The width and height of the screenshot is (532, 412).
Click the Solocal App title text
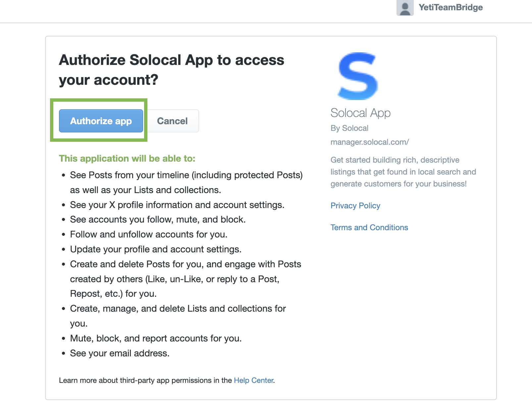coord(360,113)
